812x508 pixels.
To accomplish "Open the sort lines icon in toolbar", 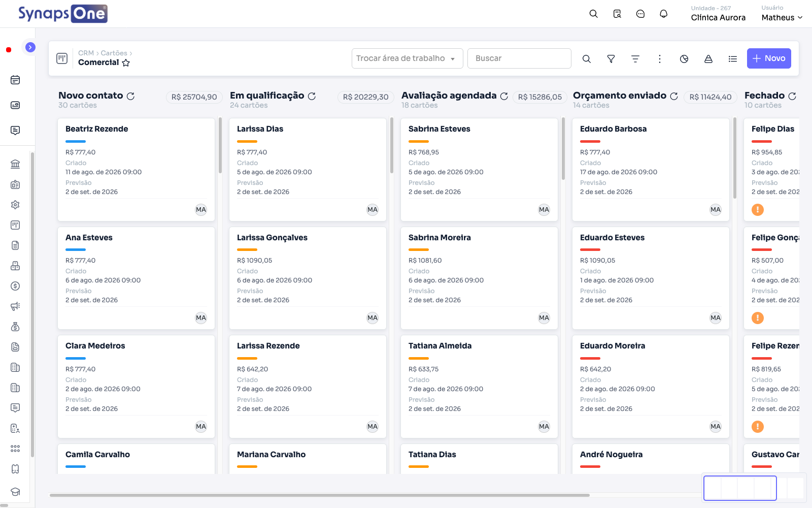I will tap(635, 59).
